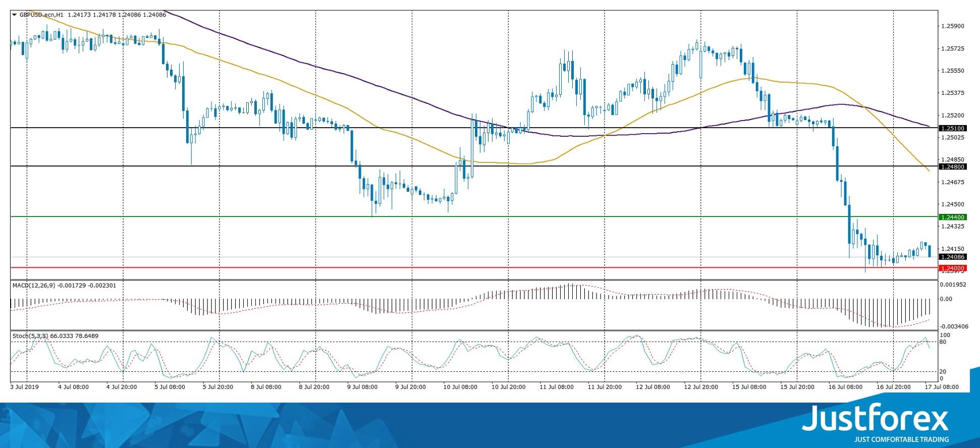
Task: Click the 1.25200 value on the price axis
Action: tap(953, 115)
